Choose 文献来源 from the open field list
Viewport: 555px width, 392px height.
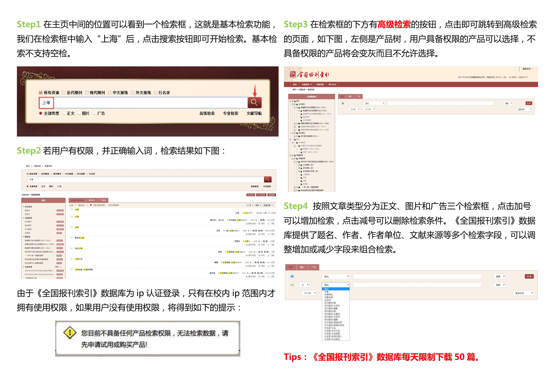click(335, 297)
